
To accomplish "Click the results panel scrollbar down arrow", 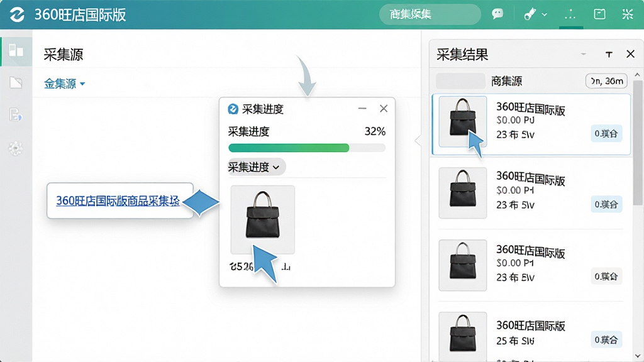I will 638,356.
